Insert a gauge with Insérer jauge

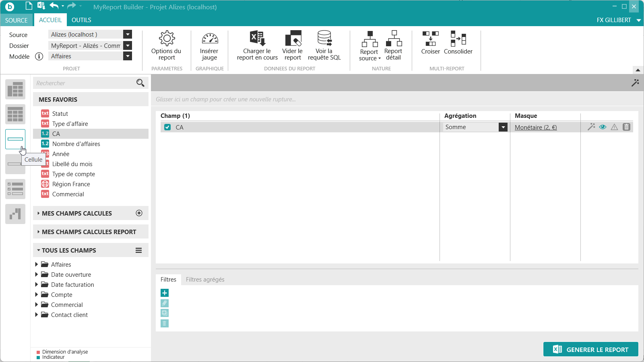pyautogui.click(x=209, y=45)
